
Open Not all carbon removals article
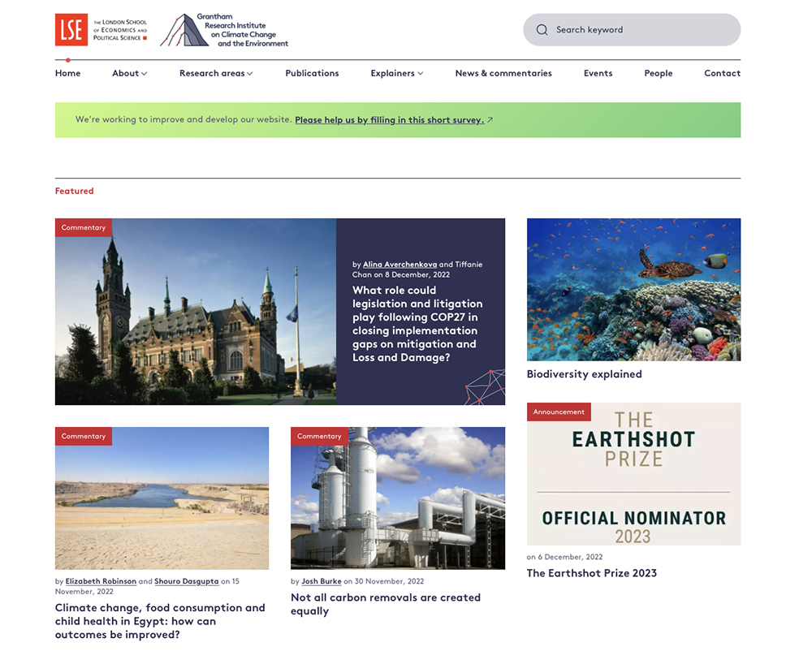click(385, 605)
